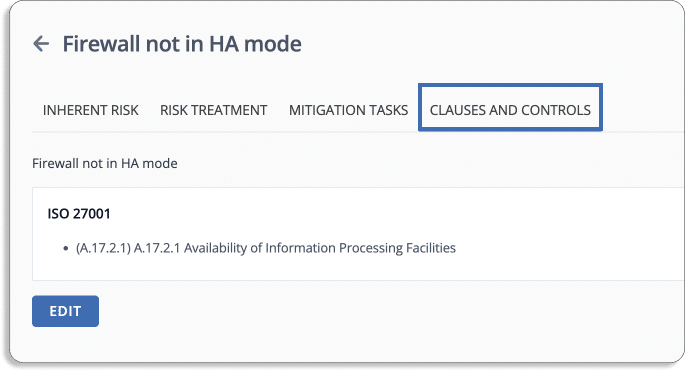
Task: Click the large page title Firewall not in HA mode
Action: pyautogui.click(x=182, y=44)
